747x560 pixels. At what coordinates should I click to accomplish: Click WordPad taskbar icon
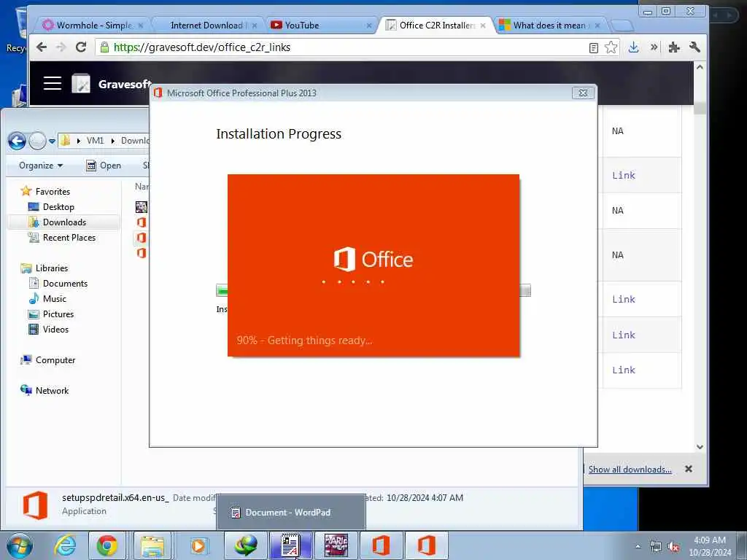[x=290, y=545]
